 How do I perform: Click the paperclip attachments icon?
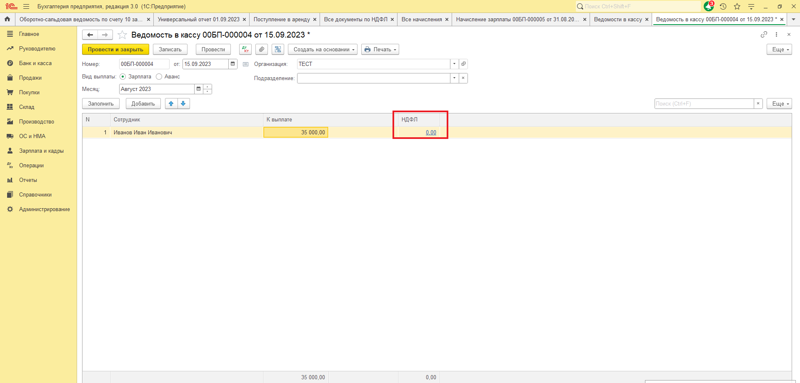tap(262, 49)
